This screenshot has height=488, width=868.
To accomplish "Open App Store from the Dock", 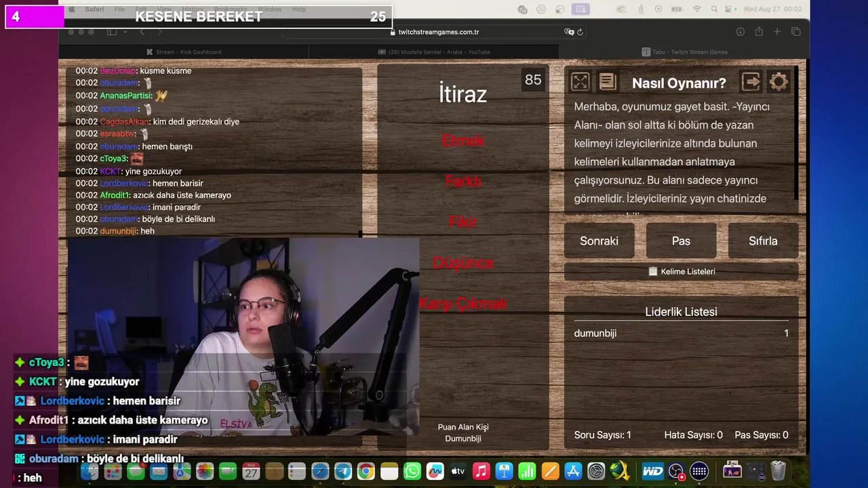I will coord(573,471).
